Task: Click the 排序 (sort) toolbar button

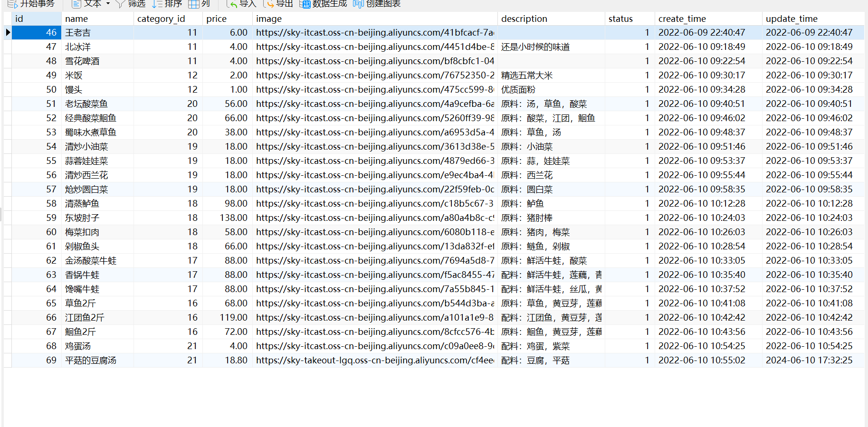Action: [x=167, y=4]
